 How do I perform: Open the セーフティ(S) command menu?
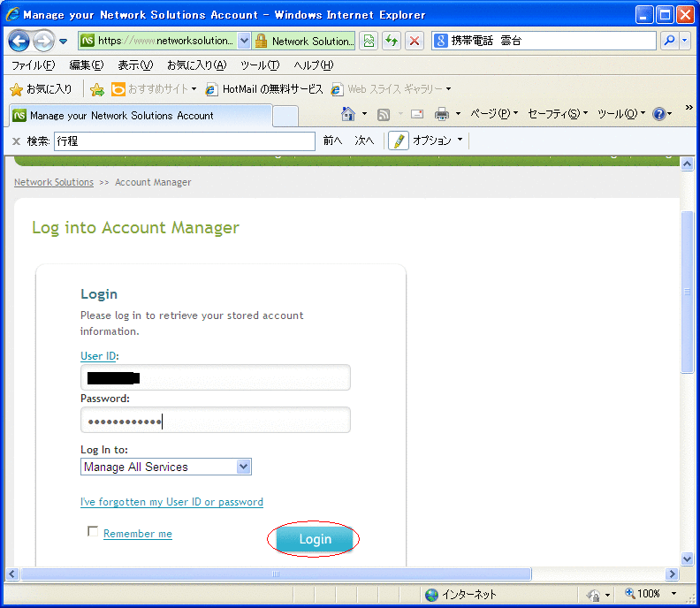558,114
